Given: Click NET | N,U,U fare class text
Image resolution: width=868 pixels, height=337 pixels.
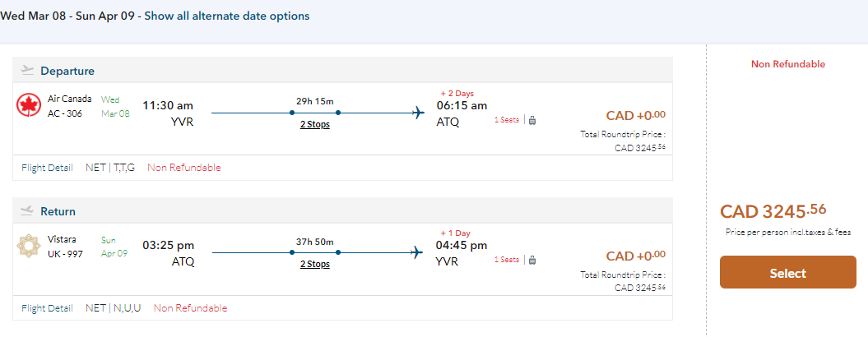Looking at the screenshot, I should pyautogui.click(x=114, y=308).
